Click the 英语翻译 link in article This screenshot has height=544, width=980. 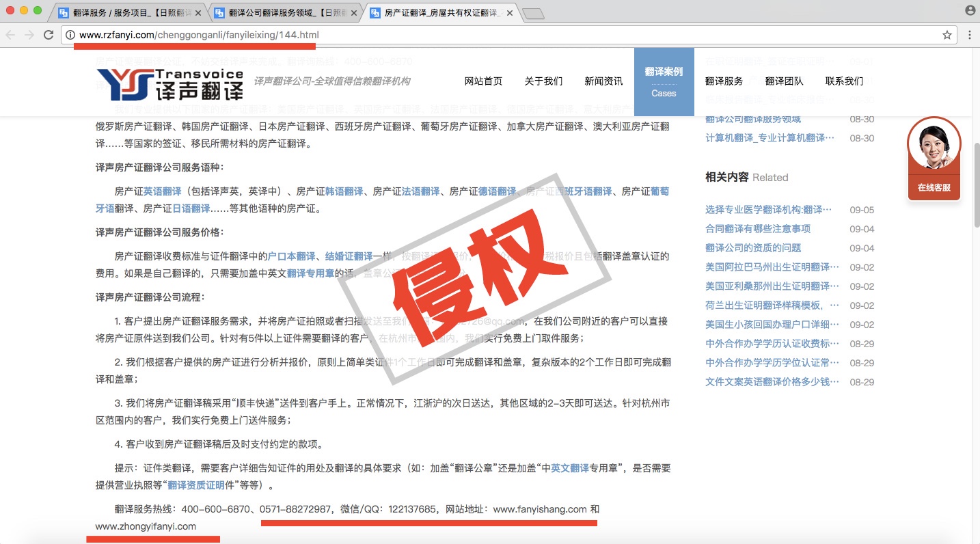163,191
